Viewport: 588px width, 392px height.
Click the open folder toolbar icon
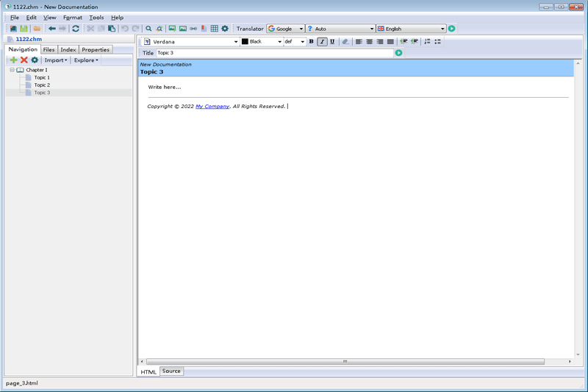click(x=37, y=29)
